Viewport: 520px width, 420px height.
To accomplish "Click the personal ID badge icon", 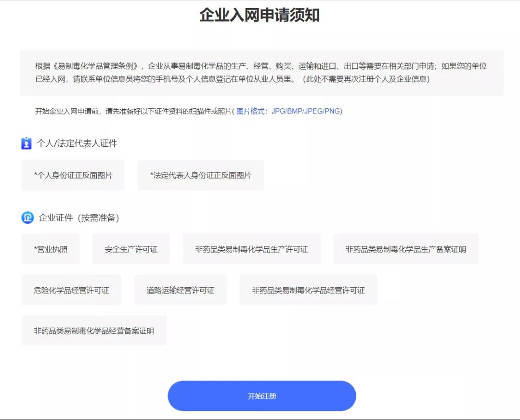I will 26,143.
